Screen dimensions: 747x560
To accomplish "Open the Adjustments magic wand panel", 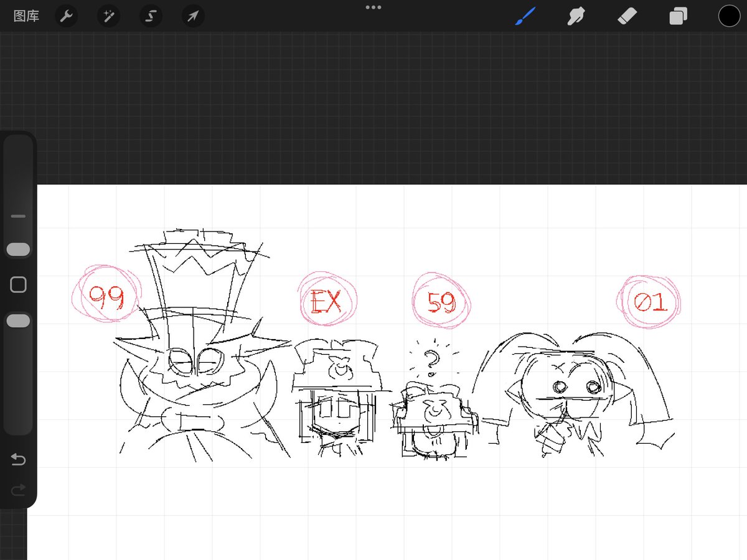I will pos(108,16).
